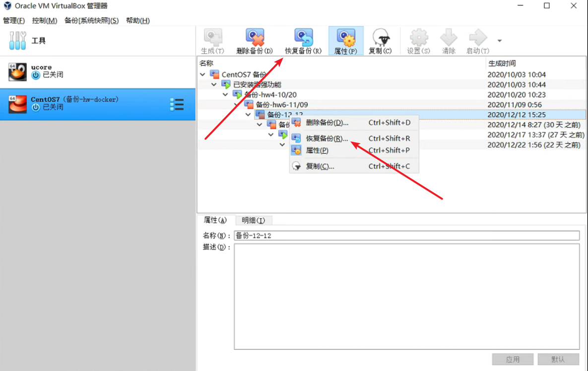
Task: Choose 恢复备份(R)... from context menu
Action: click(x=354, y=138)
